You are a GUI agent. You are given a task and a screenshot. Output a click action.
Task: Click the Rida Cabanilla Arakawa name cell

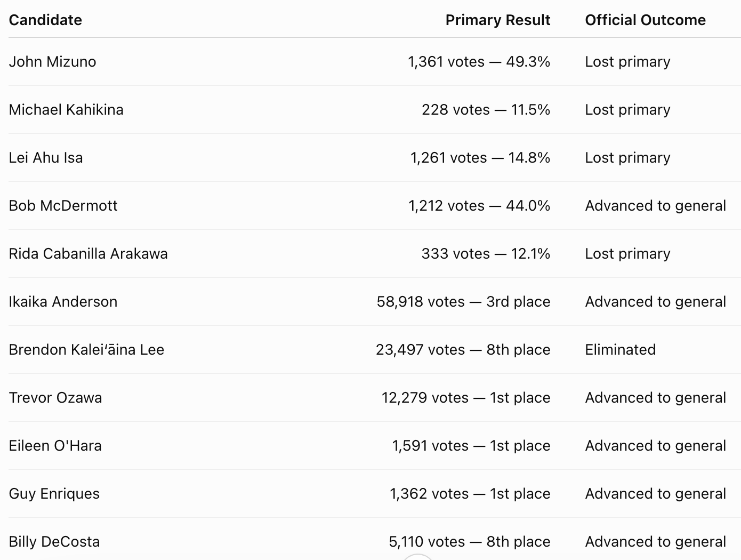click(x=88, y=254)
